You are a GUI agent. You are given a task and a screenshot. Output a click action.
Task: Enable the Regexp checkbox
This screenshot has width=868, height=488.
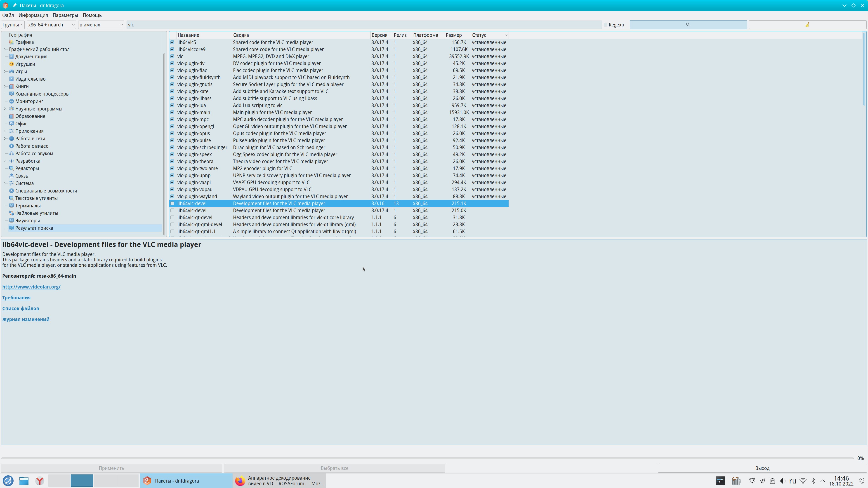pyautogui.click(x=606, y=25)
